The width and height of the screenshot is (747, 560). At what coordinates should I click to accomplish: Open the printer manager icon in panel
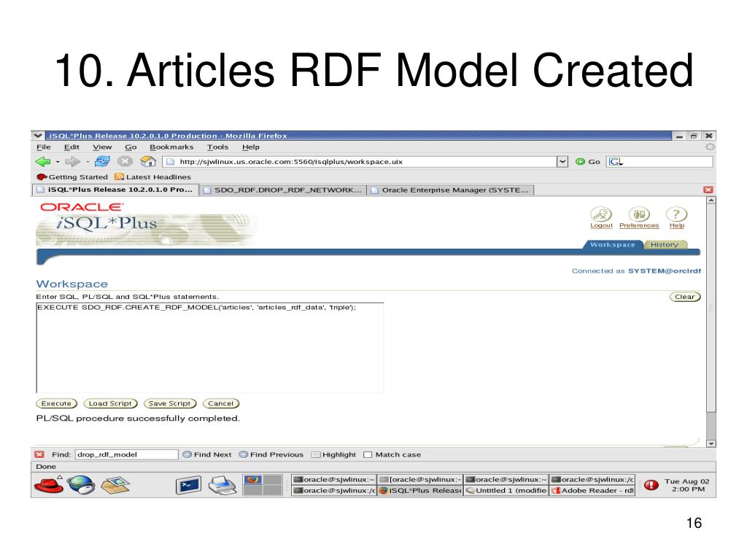click(222, 485)
